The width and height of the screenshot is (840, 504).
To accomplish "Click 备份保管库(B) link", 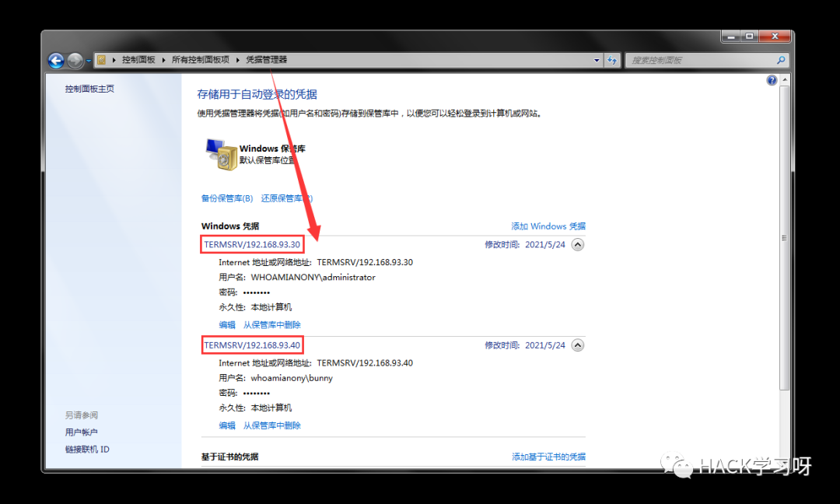I will coord(227,198).
